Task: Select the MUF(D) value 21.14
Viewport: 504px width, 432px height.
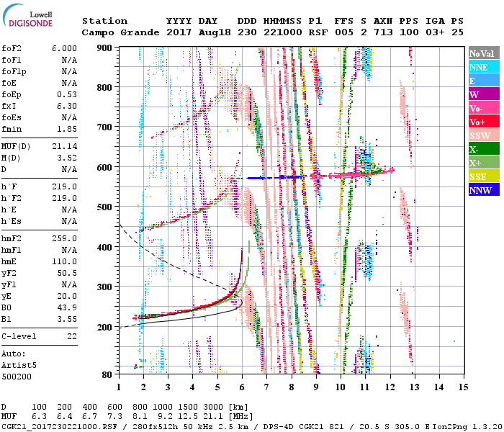Action: pos(64,145)
